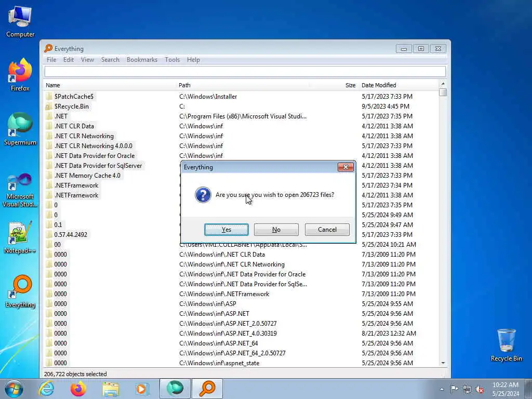Click path C:\Windows\inf\ASP.NET_64_2.0.50727
Image resolution: width=532 pixels, height=399 pixels.
pos(232,353)
